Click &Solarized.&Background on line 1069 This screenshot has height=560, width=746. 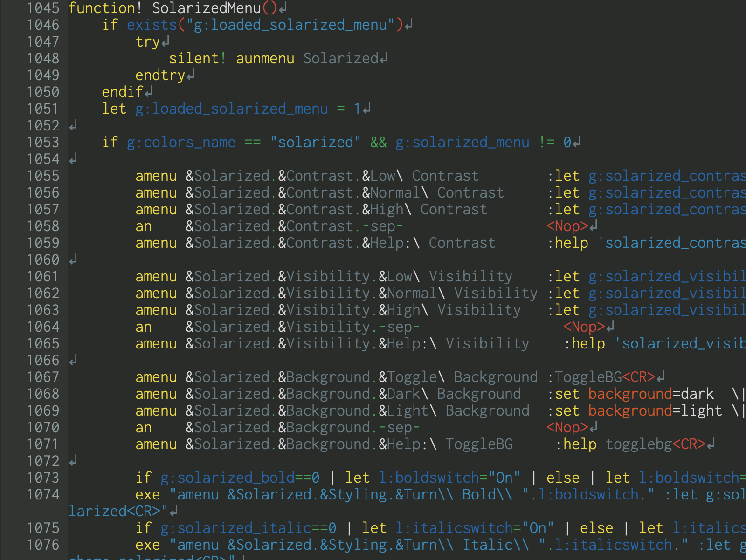[x=278, y=410]
